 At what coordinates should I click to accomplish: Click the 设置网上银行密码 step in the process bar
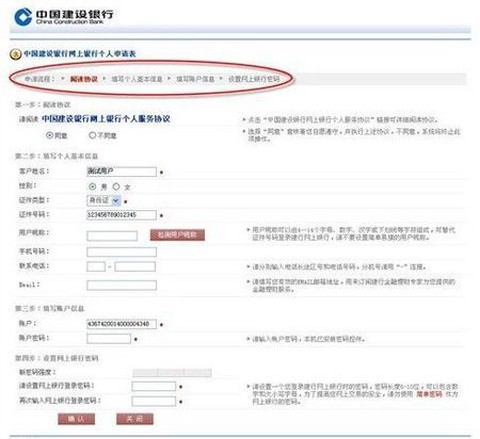(x=254, y=79)
